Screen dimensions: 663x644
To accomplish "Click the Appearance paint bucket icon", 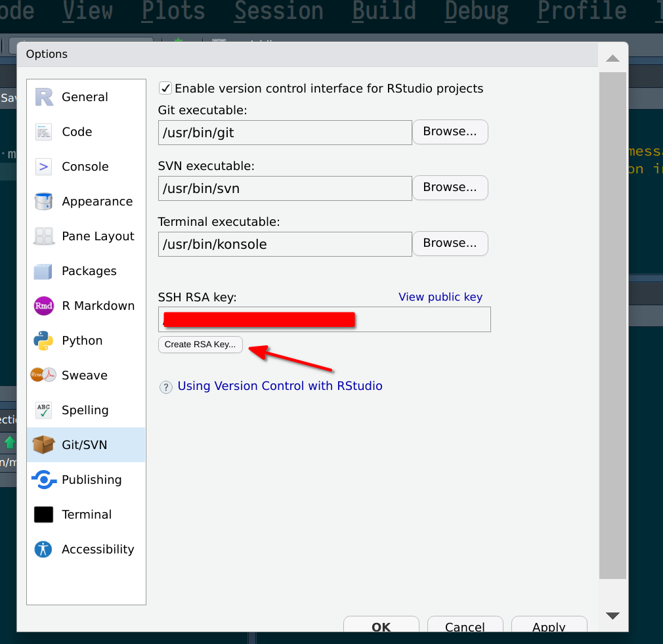I will click(x=43, y=202).
